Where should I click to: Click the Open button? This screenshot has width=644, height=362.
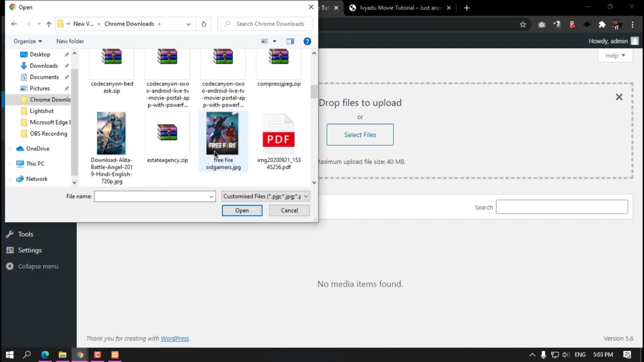coord(242,211)
